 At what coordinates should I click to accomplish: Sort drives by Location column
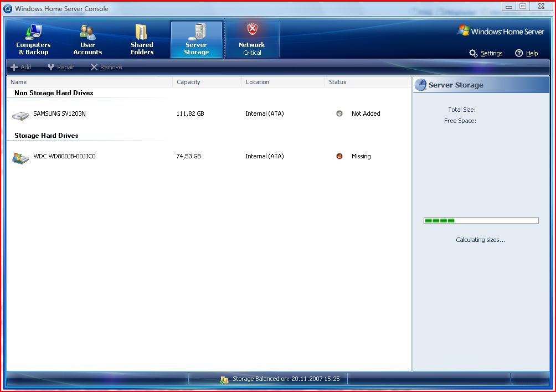[x=283, y=82]
